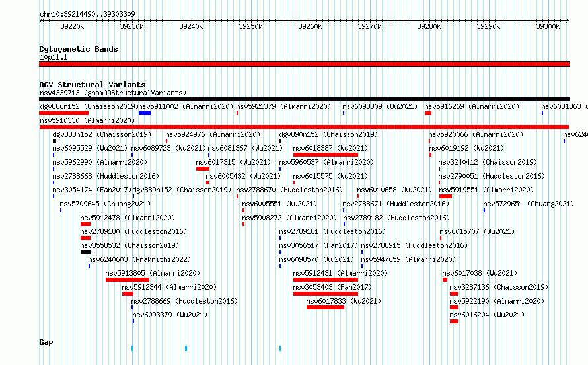The height and width of the screenshot is (365, 588).
Task: Click the red bar under nsv5912478
Action: point(85,224)
